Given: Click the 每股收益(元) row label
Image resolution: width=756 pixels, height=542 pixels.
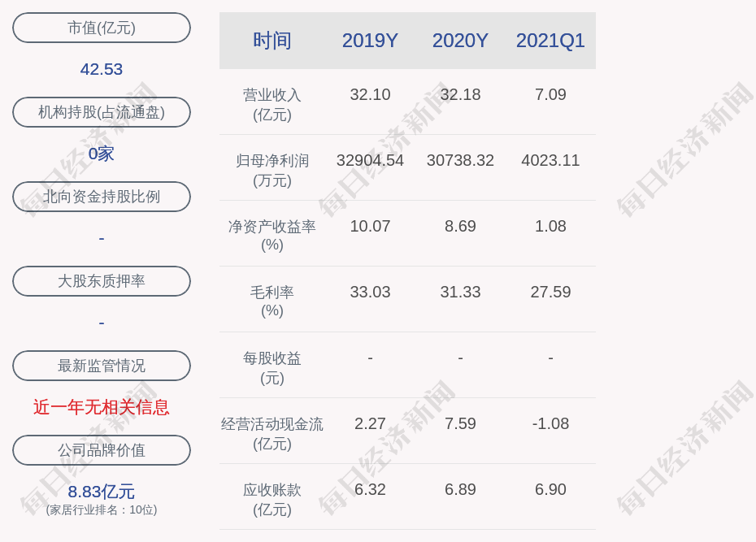Looking at the screenshot, I should 272,368.
